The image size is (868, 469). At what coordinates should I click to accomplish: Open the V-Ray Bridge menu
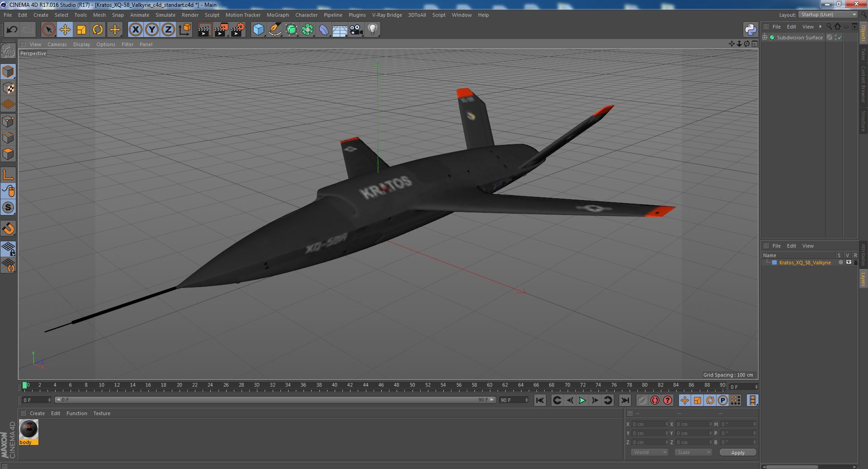(387, 15)
